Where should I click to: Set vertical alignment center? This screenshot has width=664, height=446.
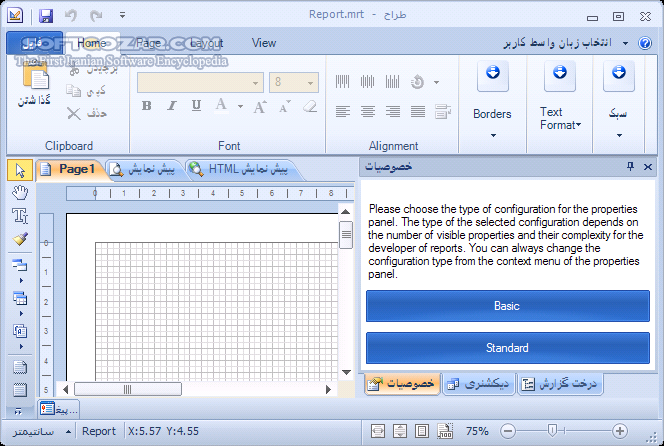pos(368,81)
